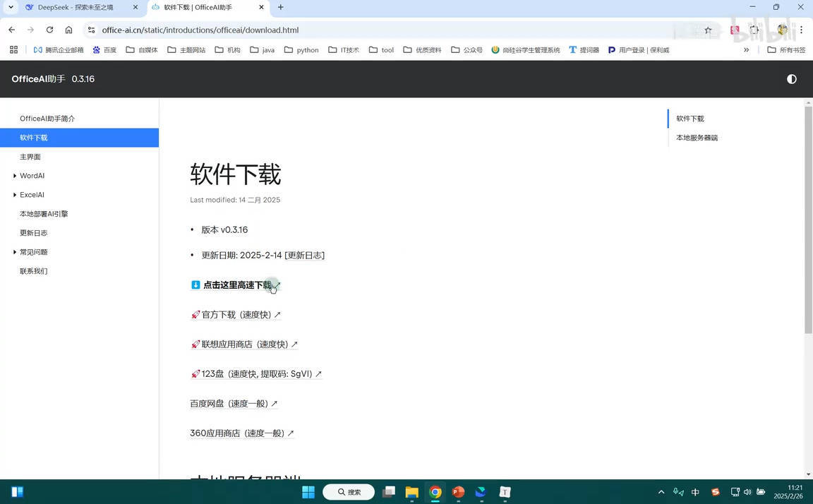Click the rocket icon beside 官方下载

[x=195, y=314]
